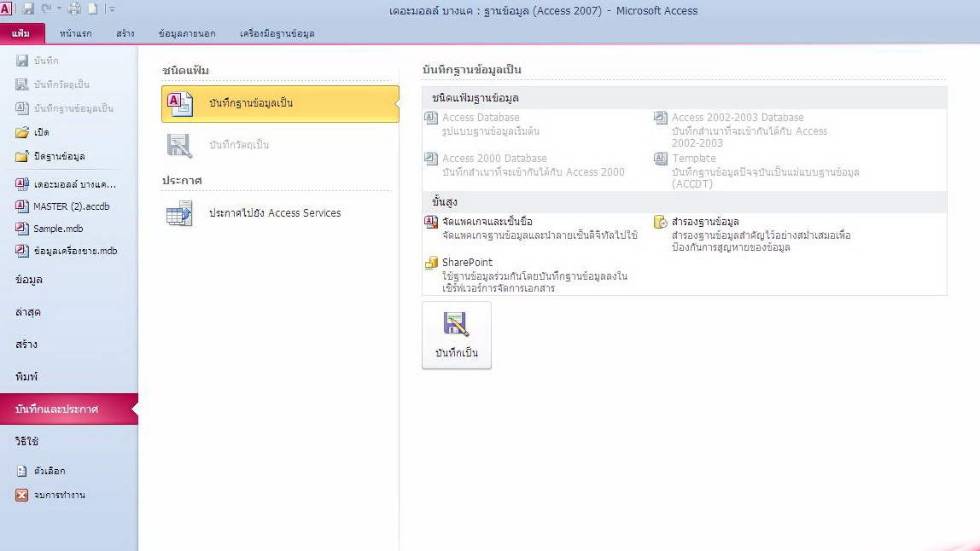Click เปิด (Open) folder icon item
Screen dimensions: 980x551
click(x=32, y=132)
